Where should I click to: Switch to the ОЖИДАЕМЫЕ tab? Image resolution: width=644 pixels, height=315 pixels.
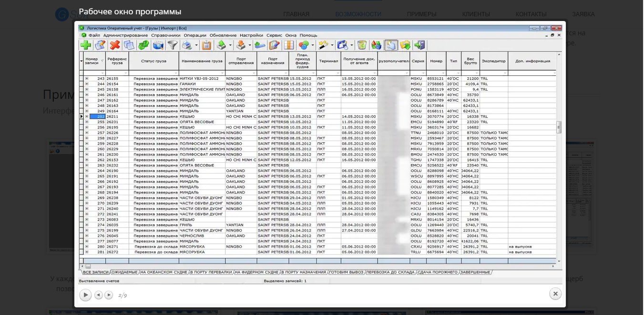(124, 272)
